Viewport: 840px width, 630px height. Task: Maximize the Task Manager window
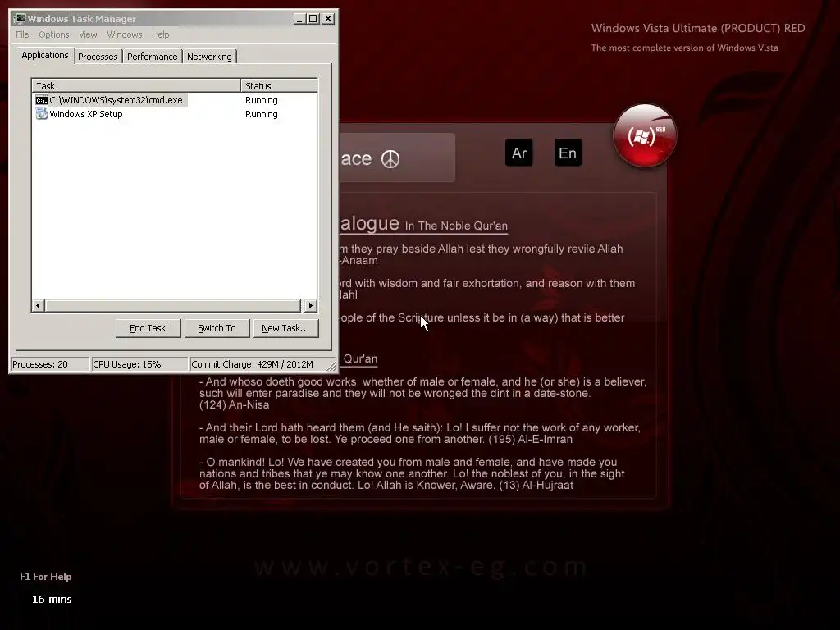(313, 19)
